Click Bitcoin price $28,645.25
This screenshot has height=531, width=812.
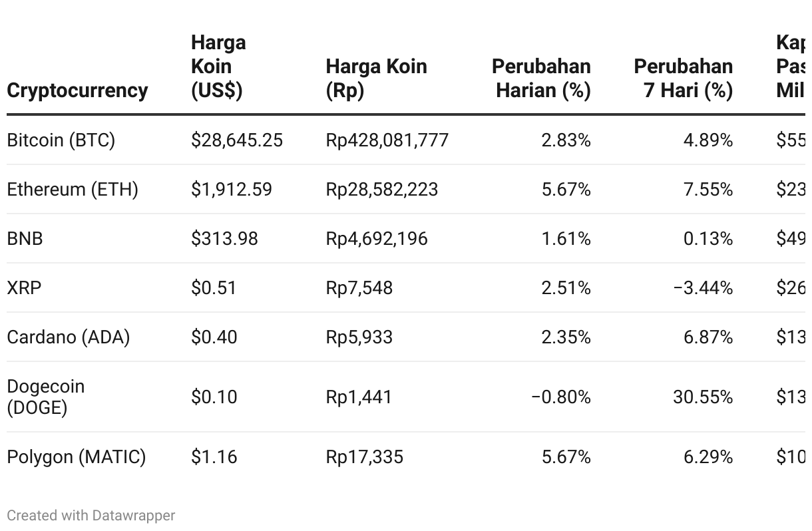[x=237, y=140]
